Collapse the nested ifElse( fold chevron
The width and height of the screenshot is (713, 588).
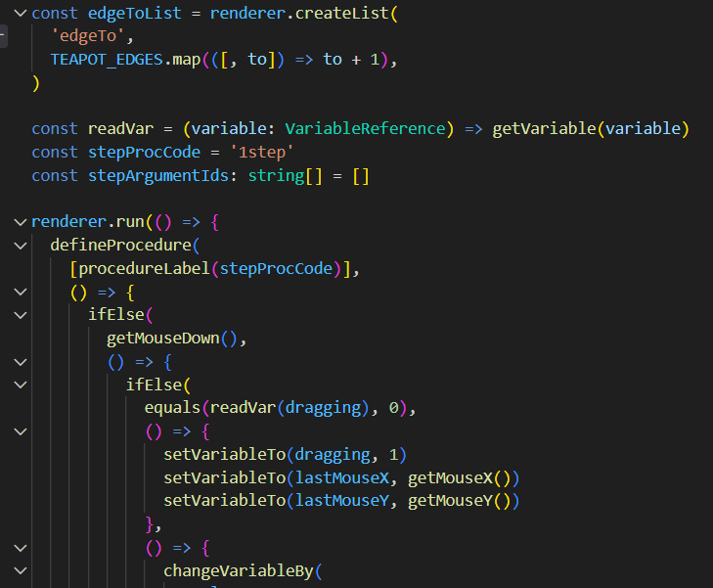pyautogui.click(x=20, y=384)
